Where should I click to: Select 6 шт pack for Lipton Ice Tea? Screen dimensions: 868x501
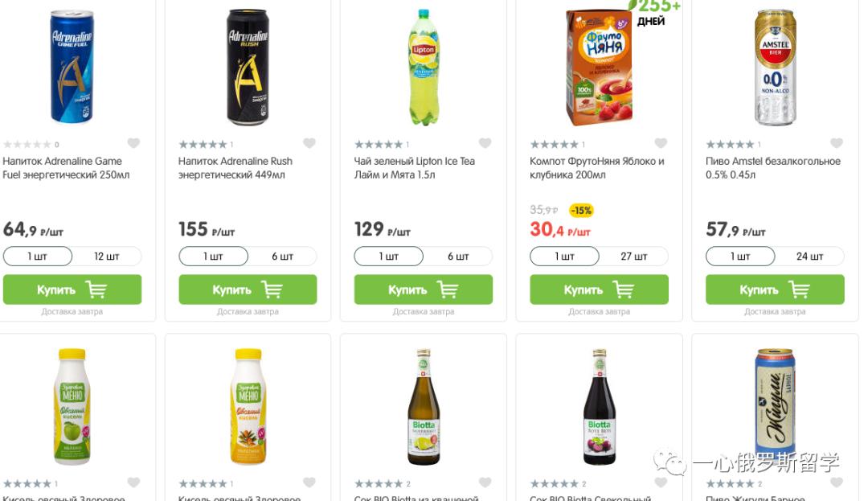click(458, 257)
